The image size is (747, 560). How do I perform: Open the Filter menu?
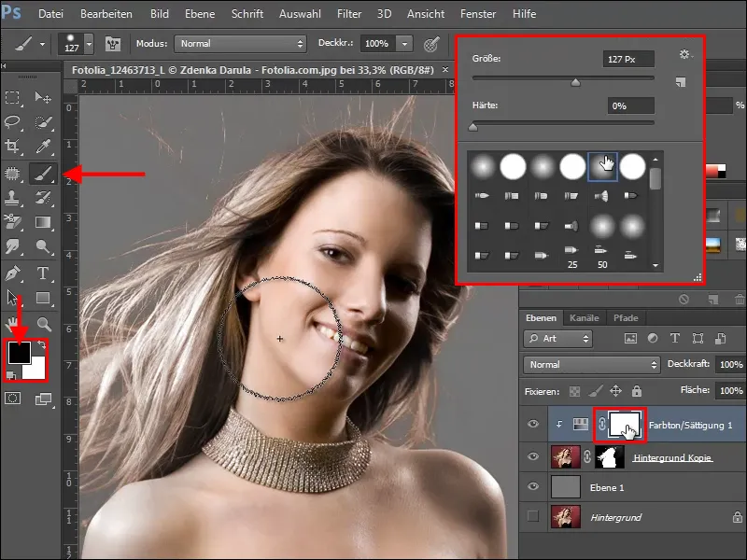pos(349,14)
